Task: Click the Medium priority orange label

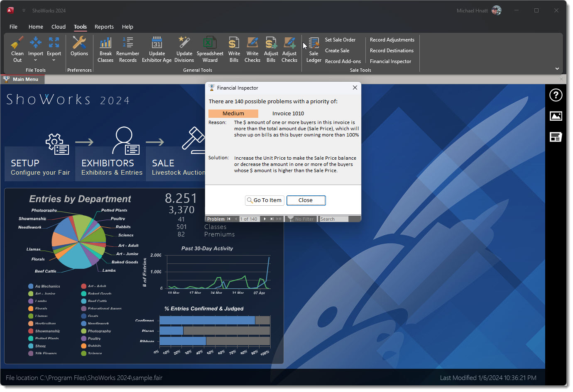Action: [233, 113]
